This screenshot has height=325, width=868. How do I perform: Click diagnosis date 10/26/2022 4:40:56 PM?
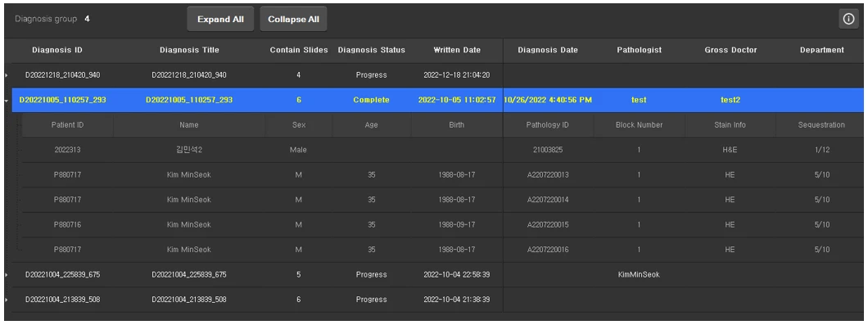click(x=548, y=100)
